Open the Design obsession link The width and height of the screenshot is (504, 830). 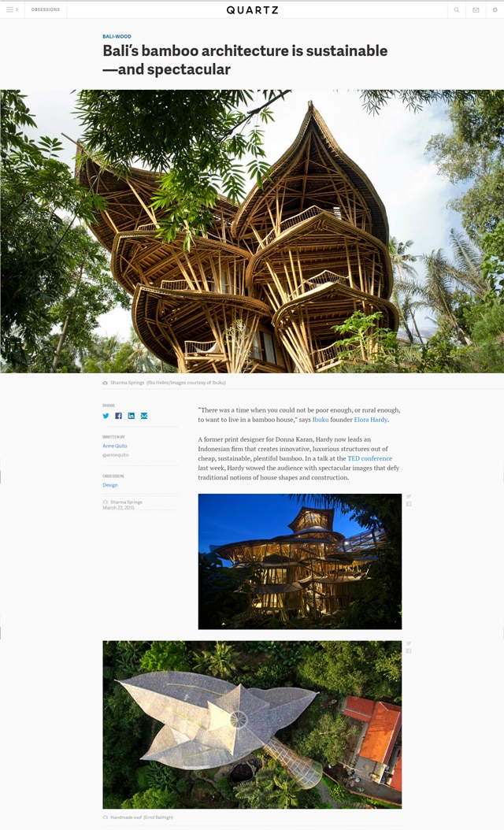point(110,485)
